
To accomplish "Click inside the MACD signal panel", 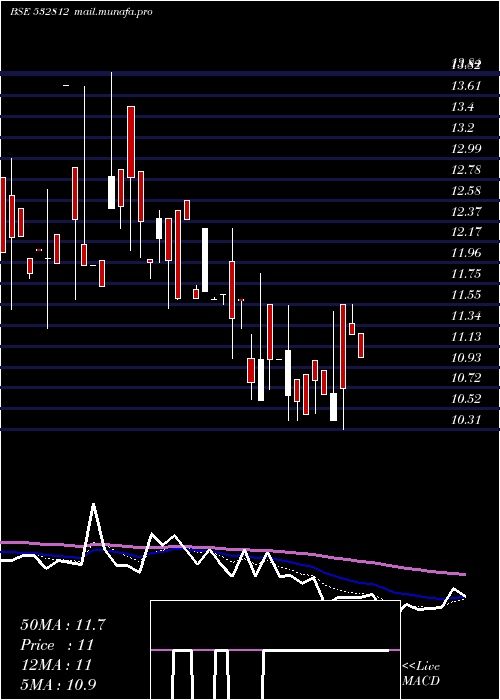I will click(x=275, y=650).
